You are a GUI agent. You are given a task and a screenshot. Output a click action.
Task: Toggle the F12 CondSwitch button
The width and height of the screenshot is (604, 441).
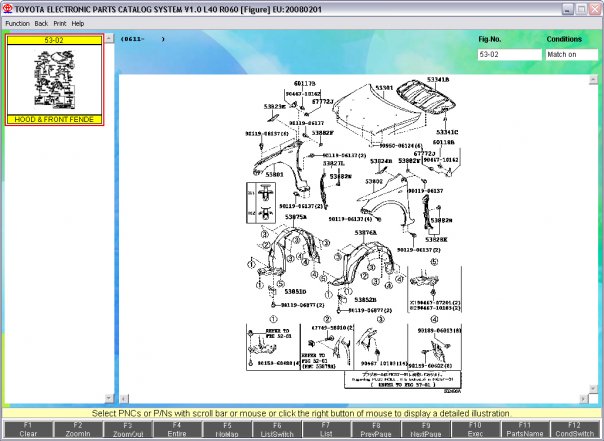point(578,430)
